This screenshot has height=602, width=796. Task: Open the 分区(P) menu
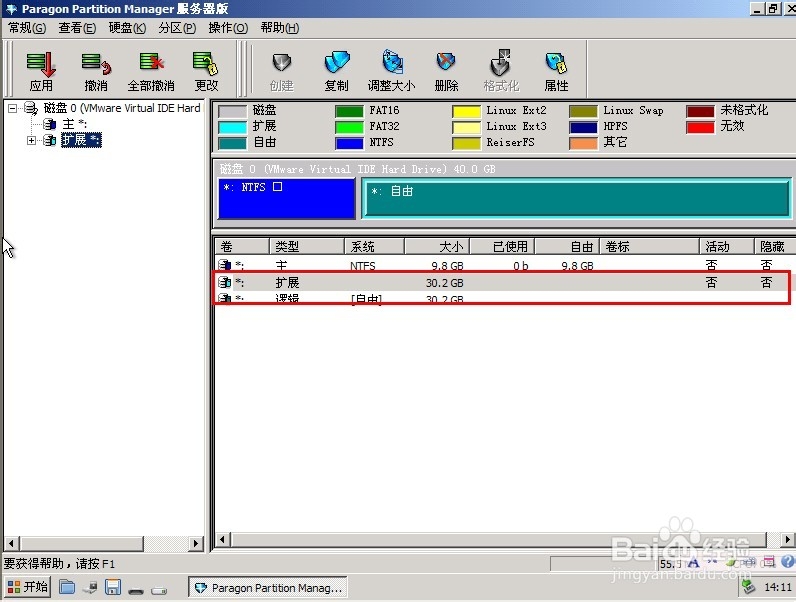[x=177, y=28]
